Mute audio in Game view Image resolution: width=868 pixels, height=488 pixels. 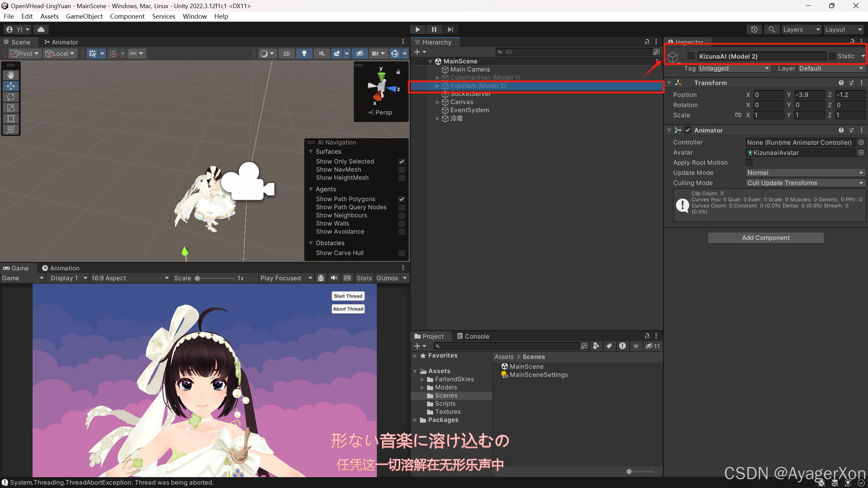(x=334, y=278)
